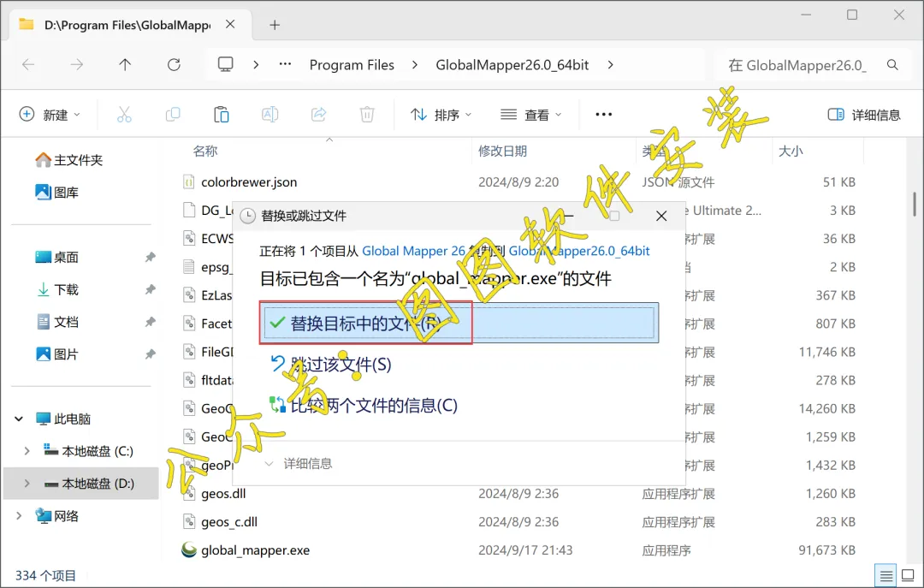This screenshot has height=588, width=924.
Task: Click the file list vertical scrollbar
Action: click(x=914, y=204)
